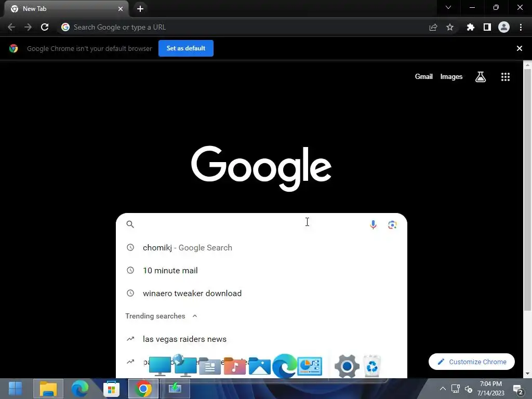532x399 pixels.
Task: Click the page vertical scrollbar
Action: [x=527, y=190]
